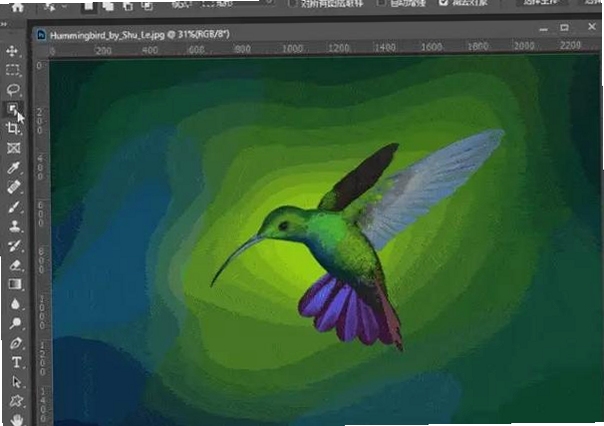
Task: Select the Object Selection tool
Action: [13, 109]
